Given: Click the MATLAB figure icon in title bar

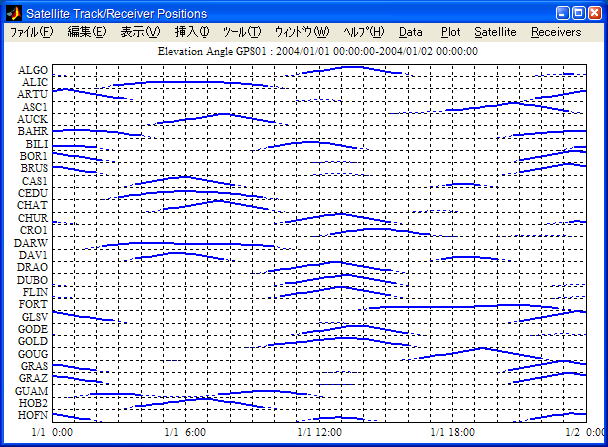Looking at the screenshot, I should [14, 13].
